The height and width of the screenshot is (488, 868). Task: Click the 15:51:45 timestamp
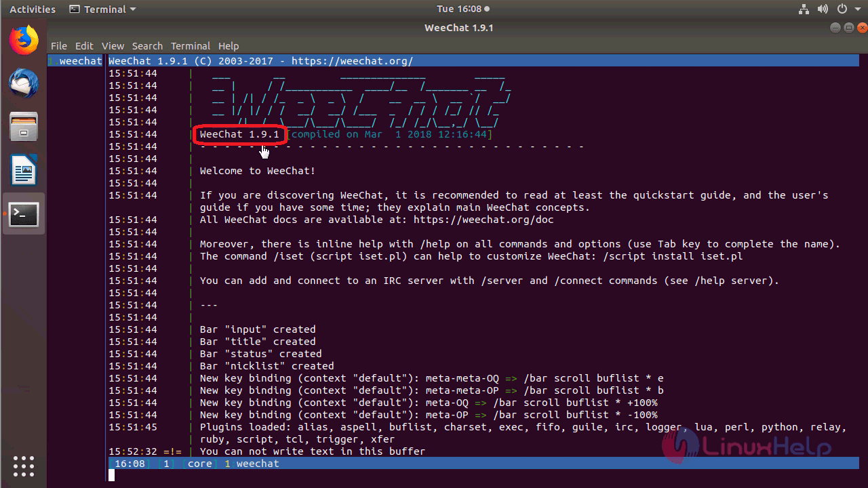[x=133, y=427]
